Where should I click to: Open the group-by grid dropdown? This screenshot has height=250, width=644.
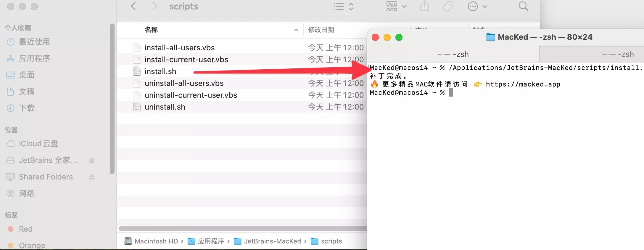click(396, 6)
